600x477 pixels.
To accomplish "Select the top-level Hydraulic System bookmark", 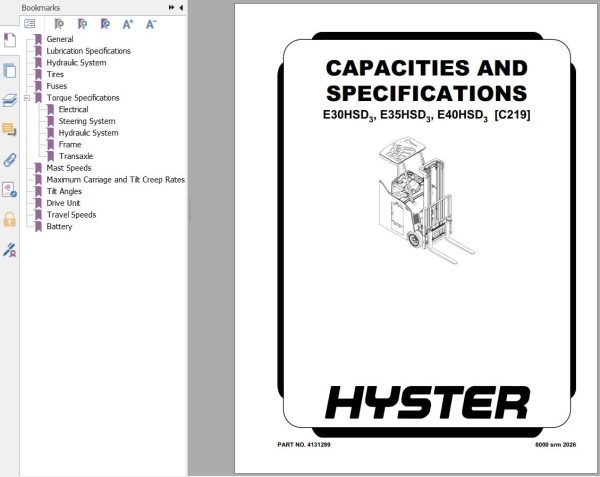I will (76, 63).
